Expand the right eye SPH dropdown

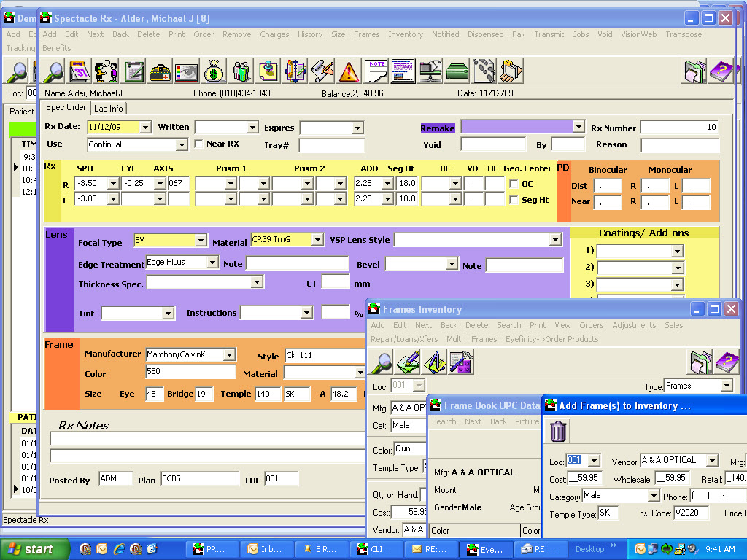click(x=113, y=183)
